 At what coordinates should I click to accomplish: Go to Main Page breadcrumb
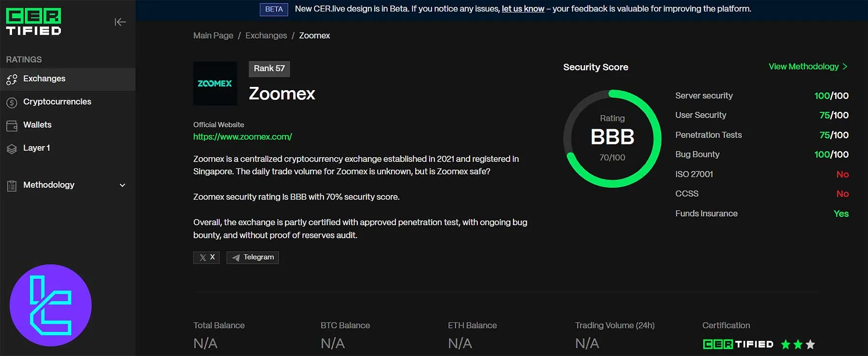[x=213, y=36]
